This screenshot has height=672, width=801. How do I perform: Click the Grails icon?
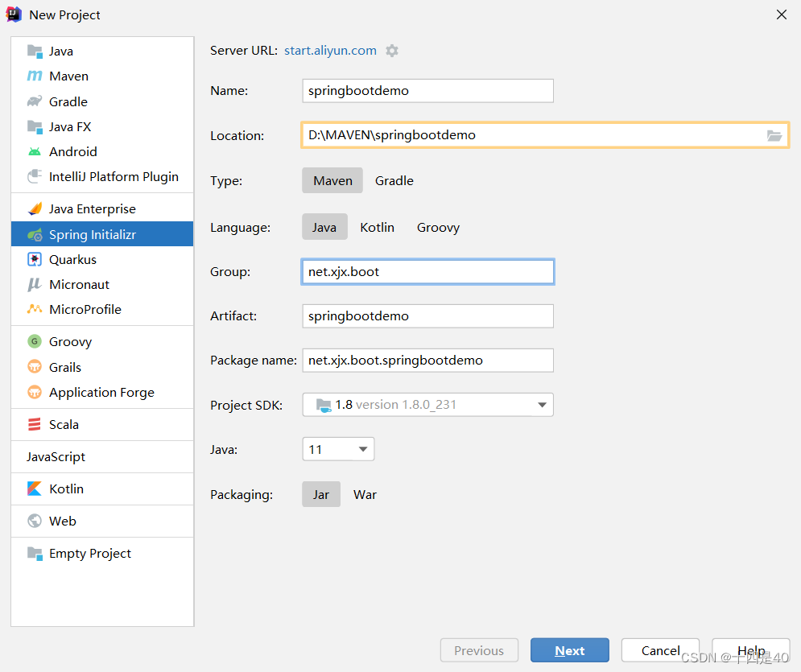coord(35,367)
